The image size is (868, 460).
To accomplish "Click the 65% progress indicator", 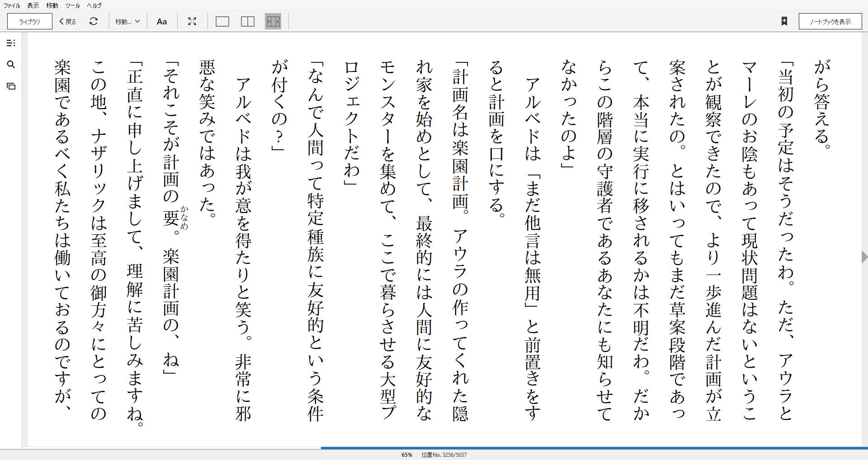I will click(x=407, y=455).
